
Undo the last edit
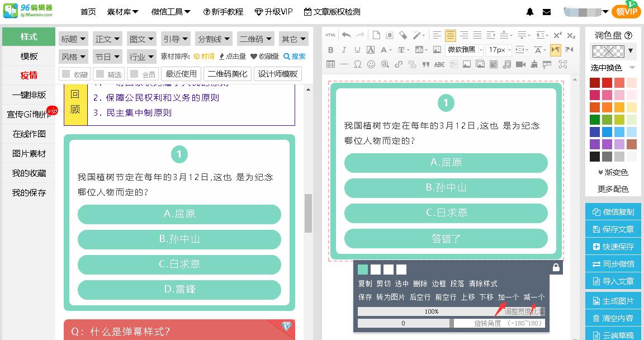tap(348, 34)
